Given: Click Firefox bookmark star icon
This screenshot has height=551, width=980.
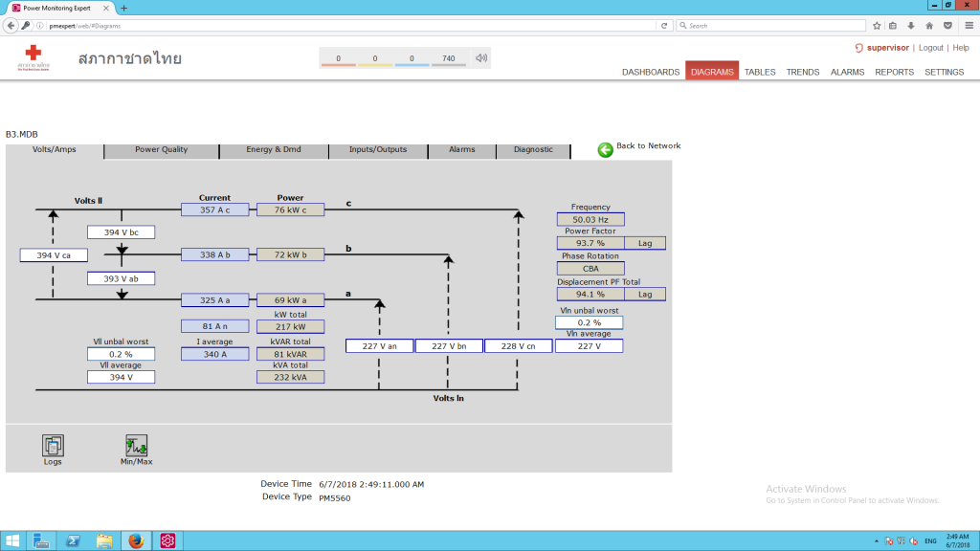Looking at the screenshot, I should pos(876,25).
